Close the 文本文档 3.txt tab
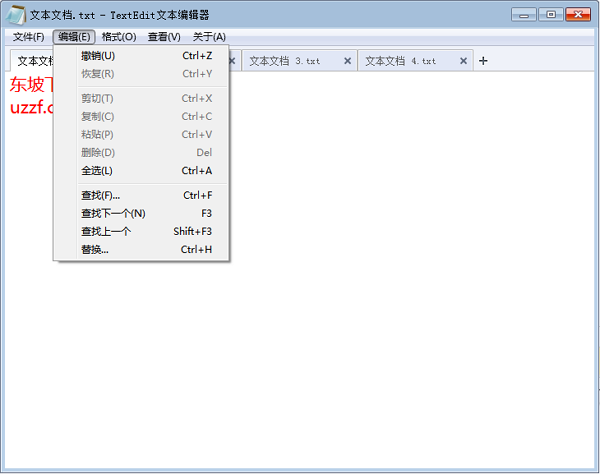The height and width of the screenshot is (474, 600). pyautogui.click(x=348, y=61)
